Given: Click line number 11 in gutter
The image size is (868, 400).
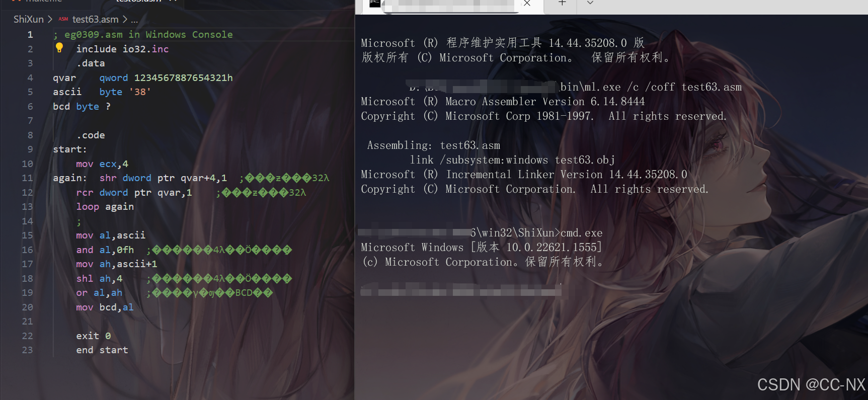Looking at the screenshot, I should [27, 178].
